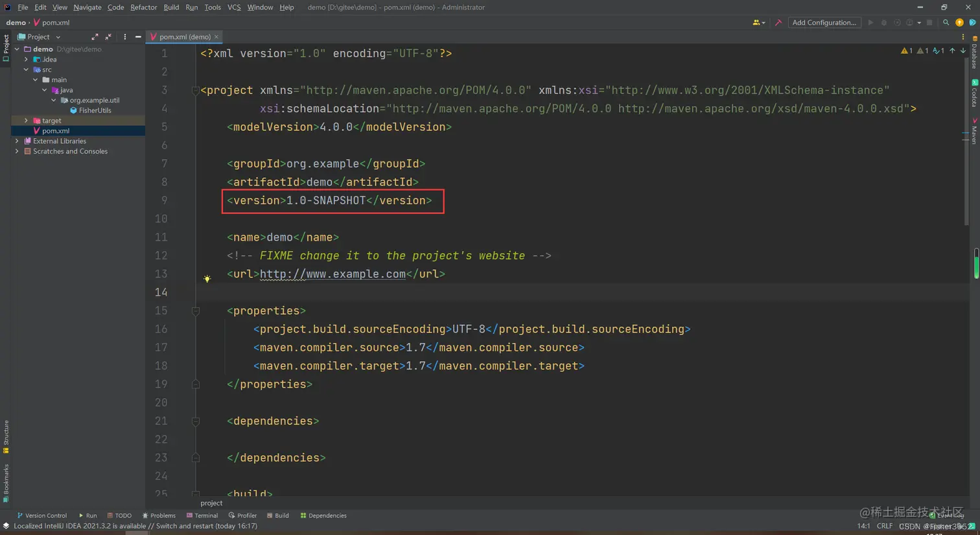Open the VCS menu
Image resolution: width=980 pixels, height=535 pixels.
pos(234,7)
